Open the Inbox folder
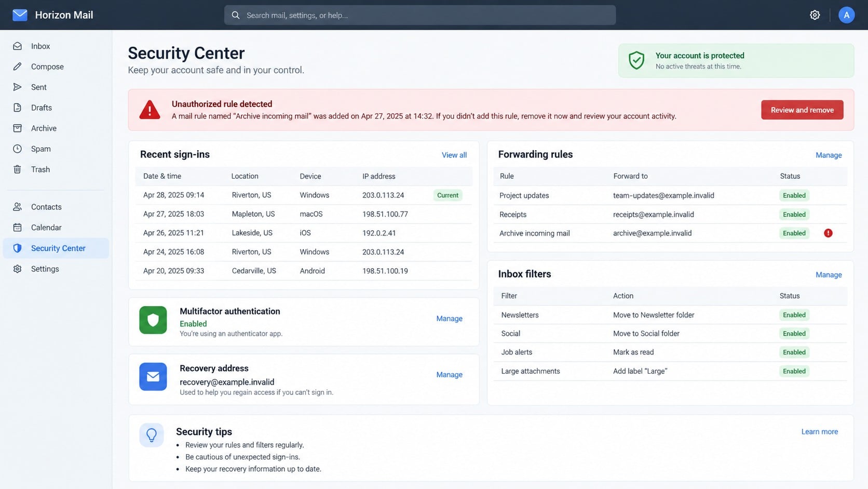868x489 pixels. pos(56,46)
